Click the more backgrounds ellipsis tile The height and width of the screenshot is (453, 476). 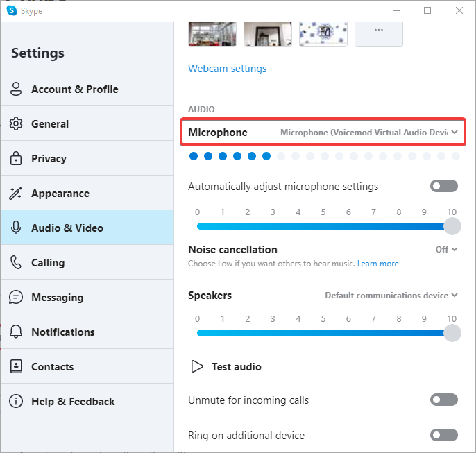tap(379, 34)
